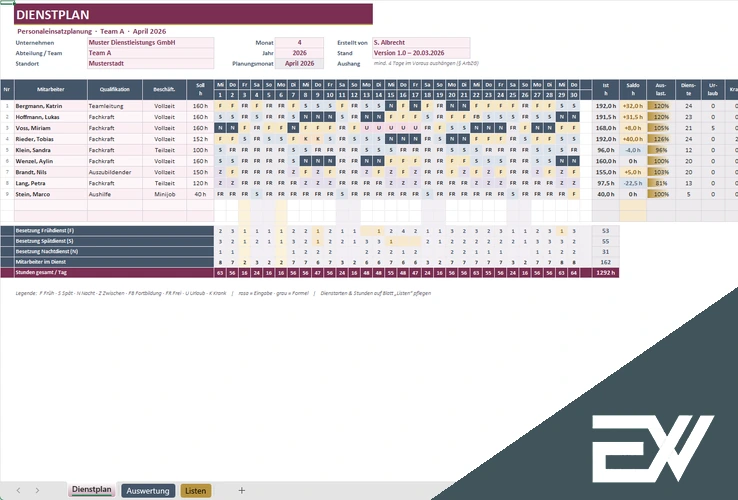Select the DIENSTPLAN title banner
This screenshot has width=738, height=500.
click(193, 14)
